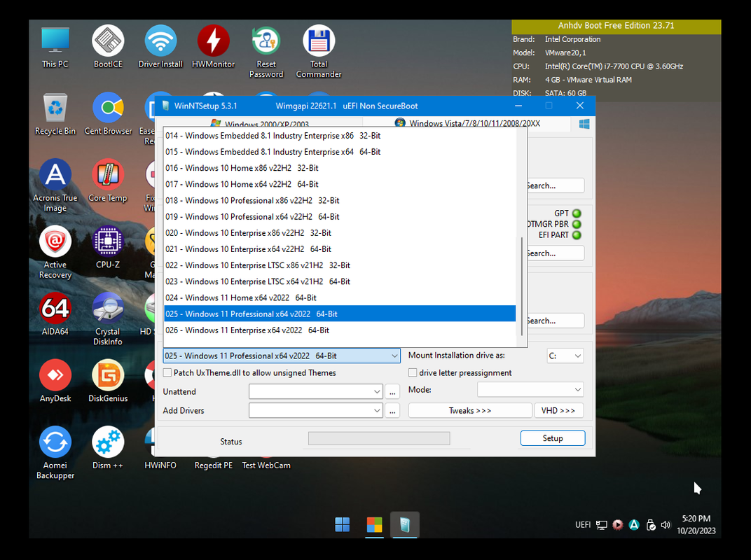This screenshot has height=560, width=751.
Task: Launch Test WebCam
Action: [x=266, y=465]
